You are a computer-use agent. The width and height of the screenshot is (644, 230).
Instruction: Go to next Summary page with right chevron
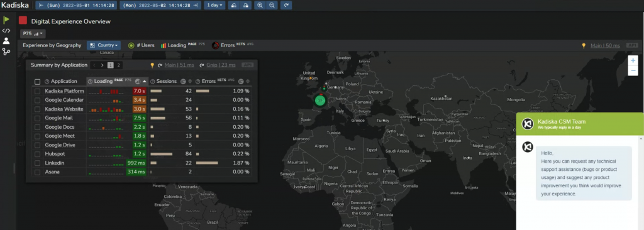click(103, 65)
